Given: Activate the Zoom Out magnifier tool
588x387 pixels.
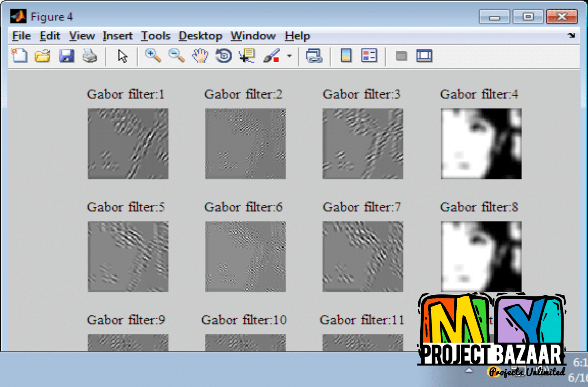Looking at the screenshot, I should pos(176,56).
